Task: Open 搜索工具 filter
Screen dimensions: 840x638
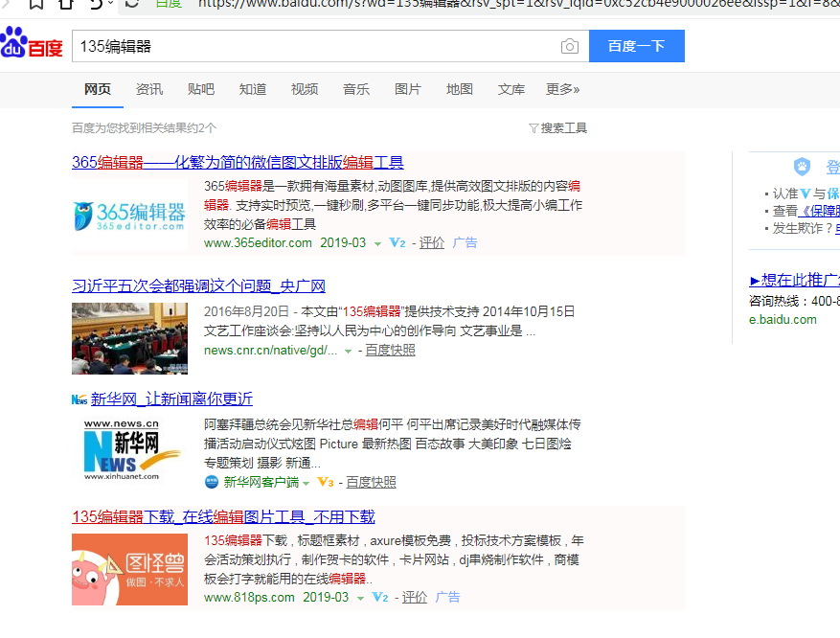Action: [557, 128]
